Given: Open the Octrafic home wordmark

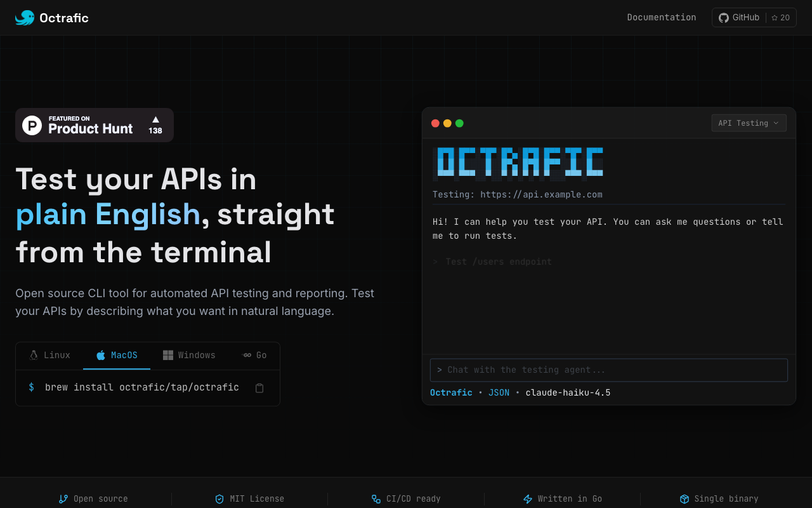Looking at the screenshot, I should [x=64, y=18].
